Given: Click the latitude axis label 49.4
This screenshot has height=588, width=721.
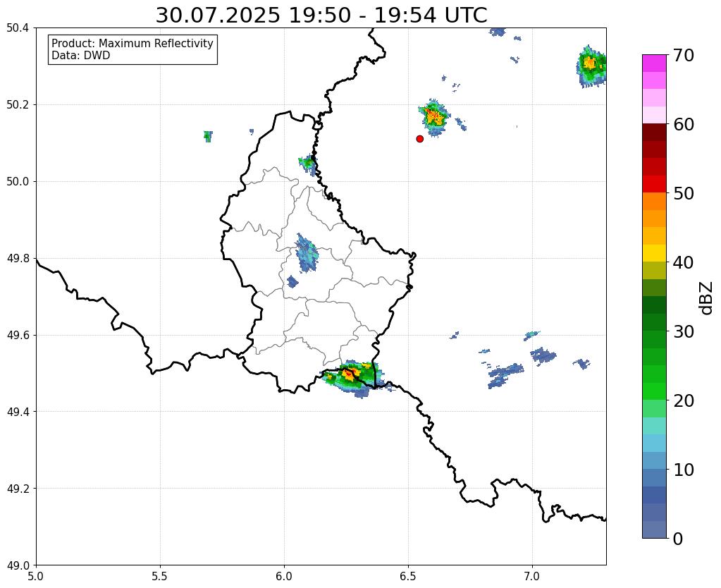Looking at the screenshot, I should pyautogui.click(x=18, y=411).
